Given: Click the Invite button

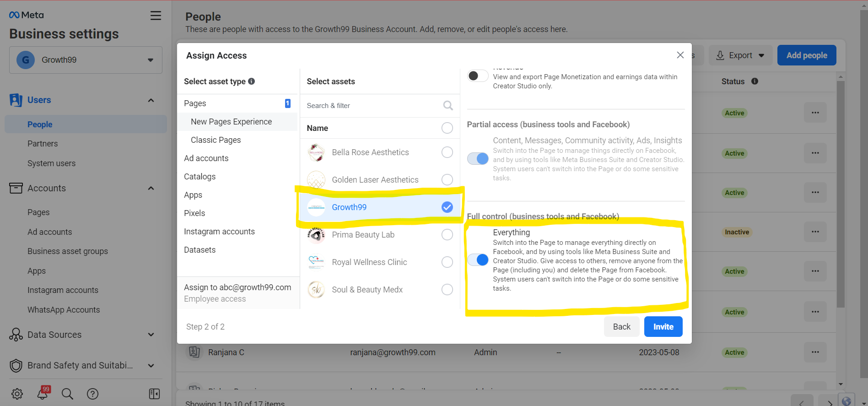Looking at the screenshot, I should (x=663, y=326).
